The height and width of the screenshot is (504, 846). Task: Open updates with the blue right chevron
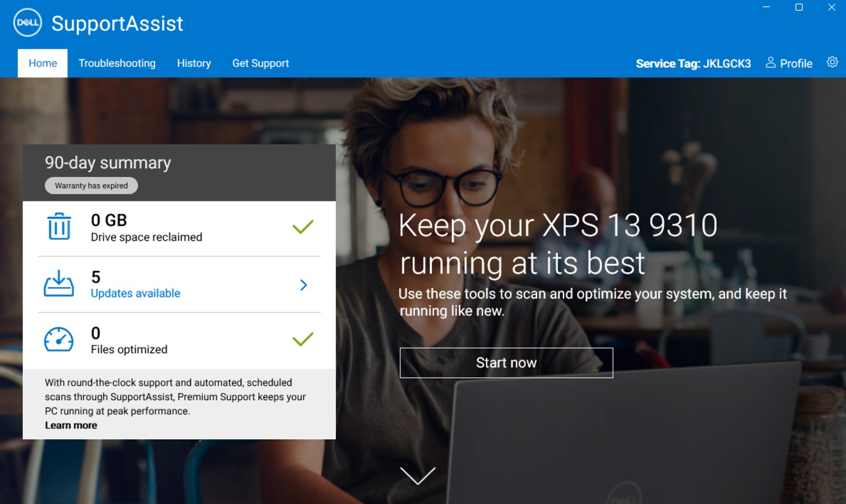point(304,285)
